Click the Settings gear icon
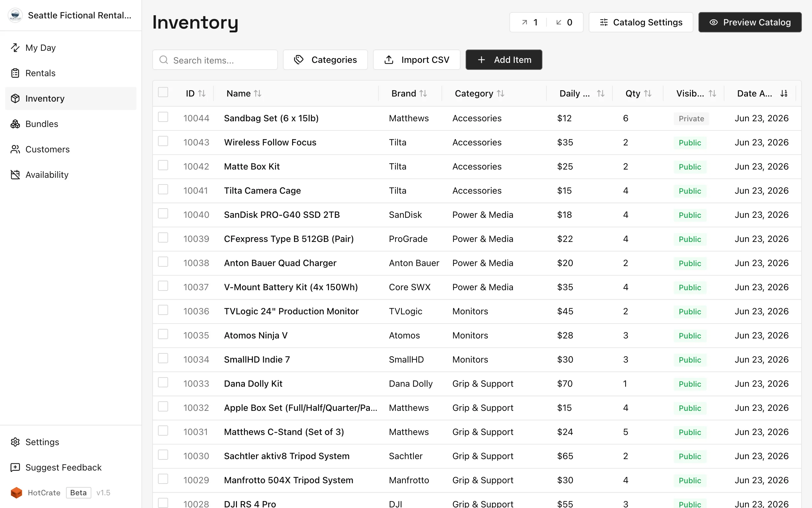812x508 pixels. click(15, 442)
